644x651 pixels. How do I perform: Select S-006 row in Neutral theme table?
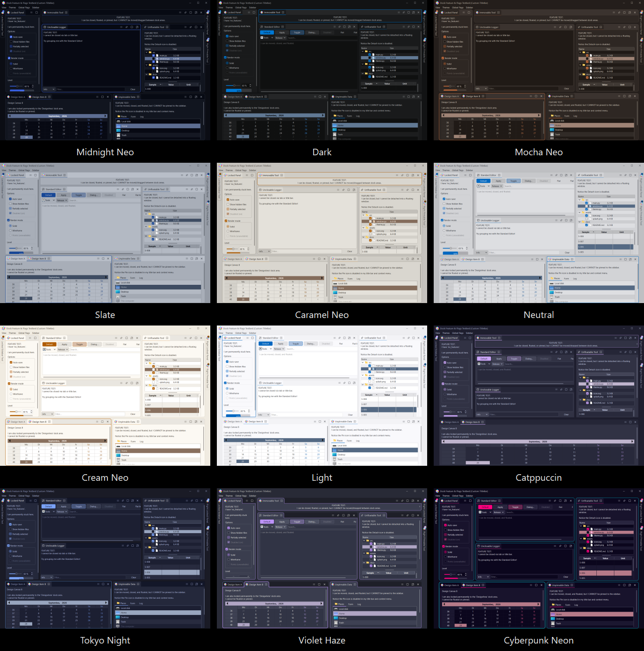pyautogui.click(x=605, y=247)
